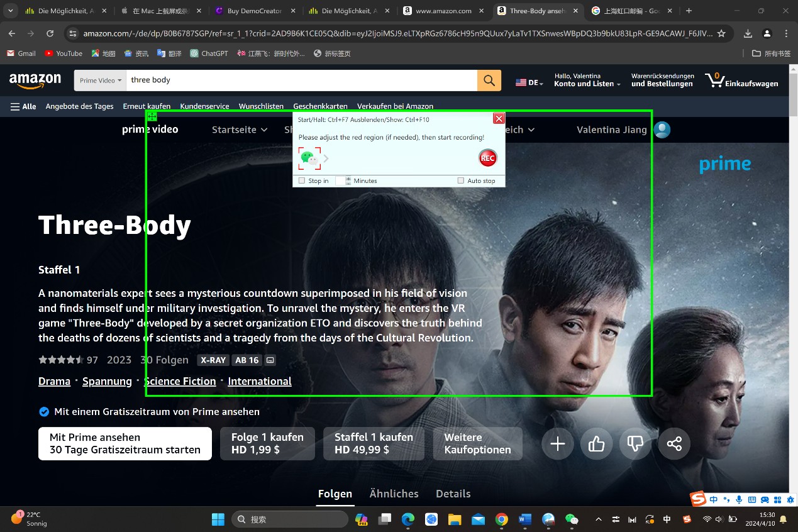Open Valentina Jiang profile avatar
Image resolution: width=798 pixels, height=532 pixels.
point(662,130)
